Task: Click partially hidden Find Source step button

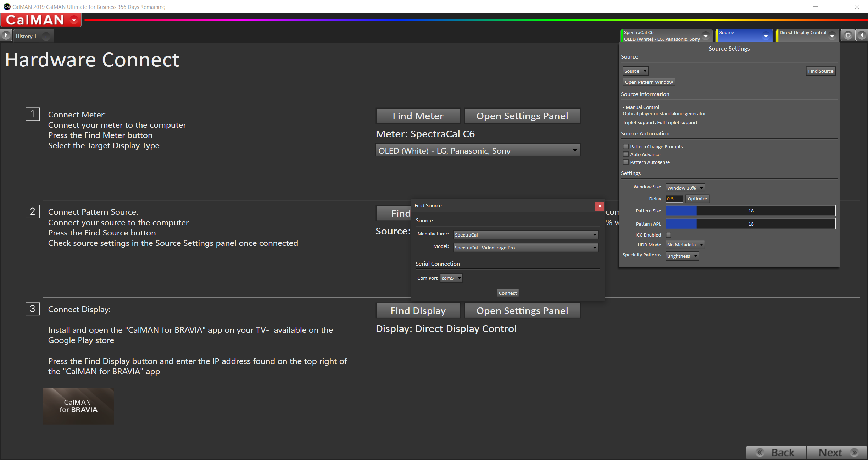Action: click(x=394, y=213)
